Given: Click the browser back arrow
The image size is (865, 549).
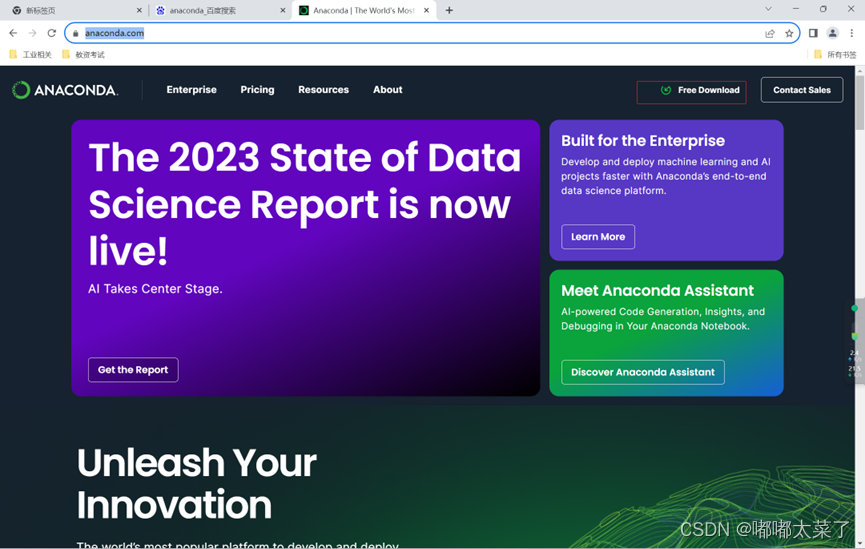Looking at the screenshot, I should [x=13, y=33].
